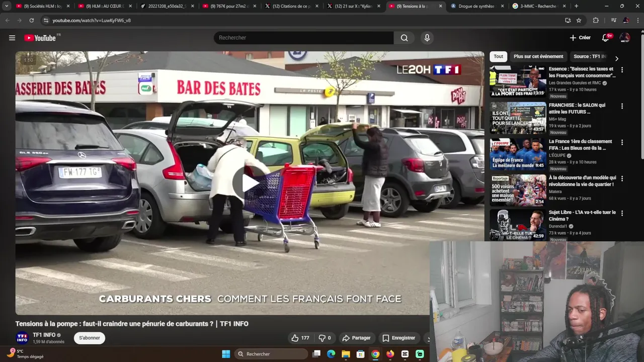This screenshot has height=362, width=644.
Task: Subscribe with the S'abonner button
Action: (89, 338)
